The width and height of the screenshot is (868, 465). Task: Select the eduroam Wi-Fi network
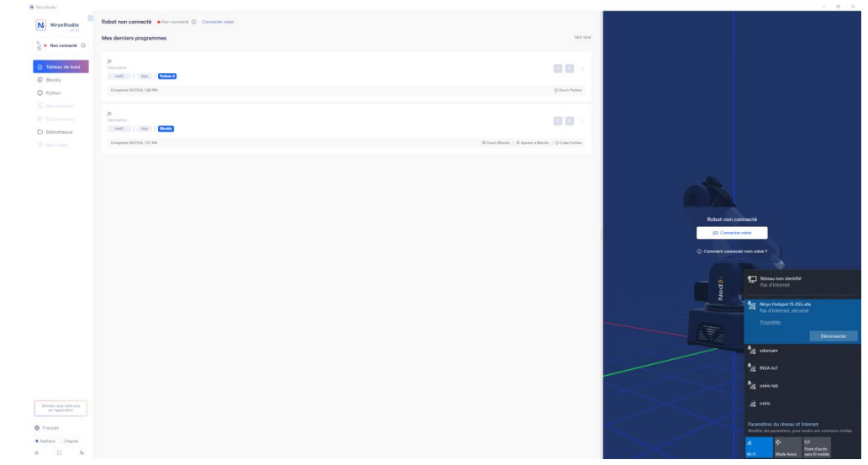(x=802, y=351)
